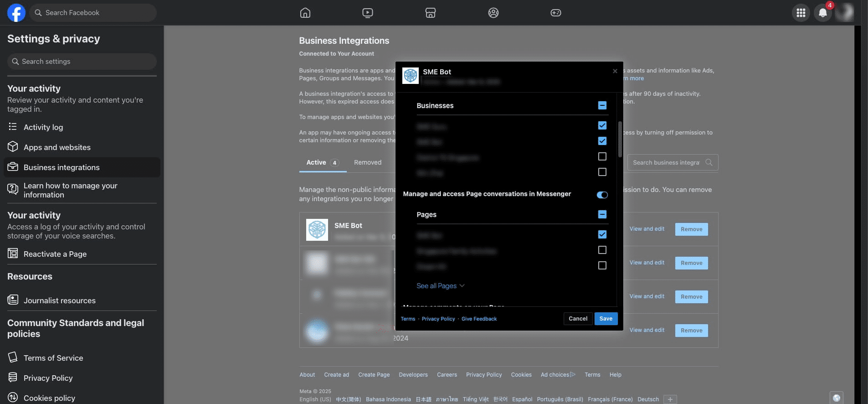Open the Marketplace icon

click(x=431, y=13)
